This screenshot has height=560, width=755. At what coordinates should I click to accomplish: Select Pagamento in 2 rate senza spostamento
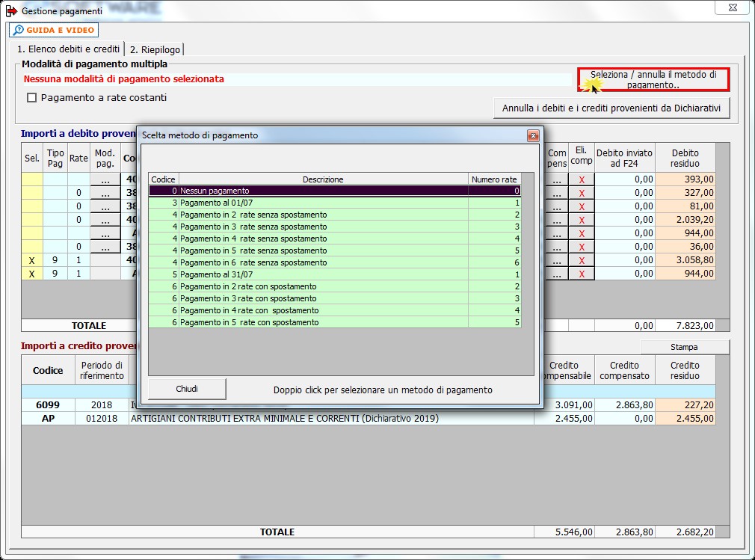pos(335,215)
